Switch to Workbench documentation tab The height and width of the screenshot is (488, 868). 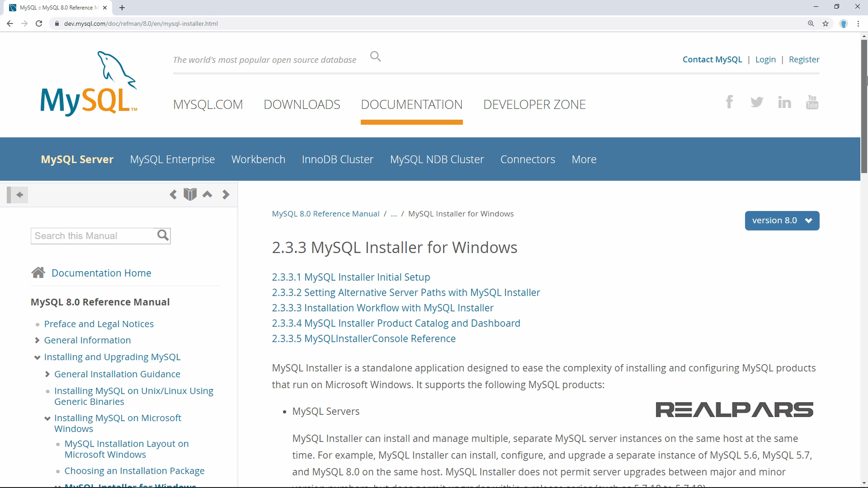click(258, 160)
